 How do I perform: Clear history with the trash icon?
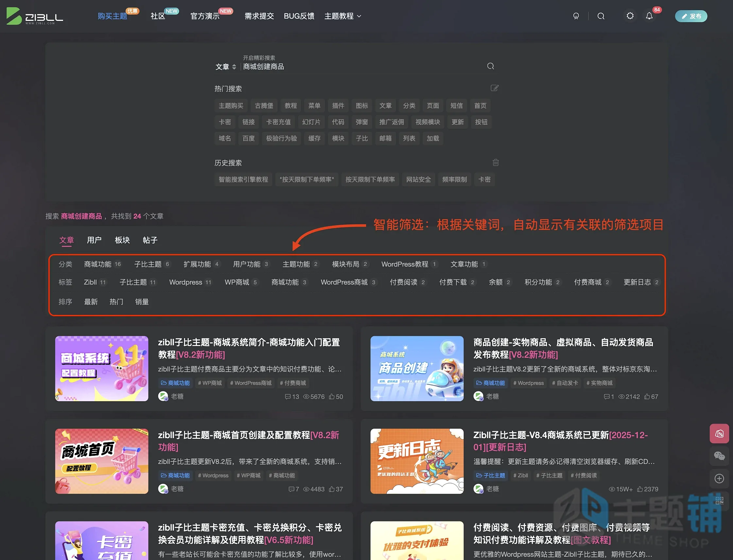point(496,162)
